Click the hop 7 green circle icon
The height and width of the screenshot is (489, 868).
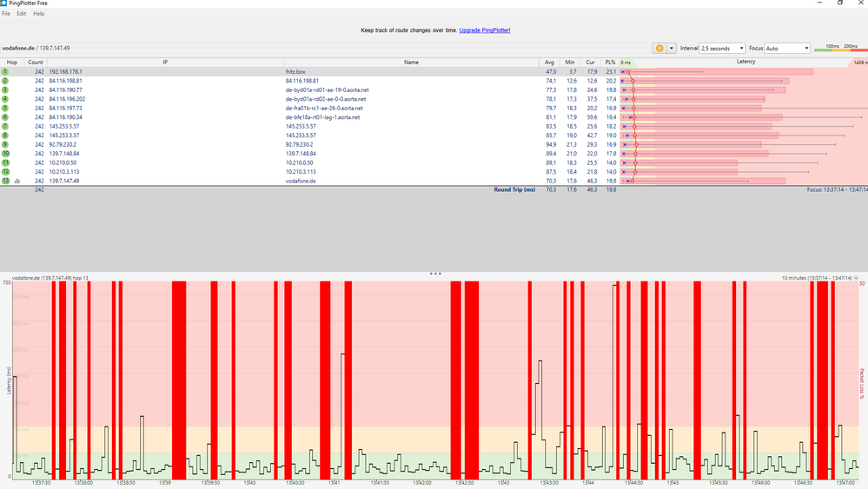pos(5,126)
